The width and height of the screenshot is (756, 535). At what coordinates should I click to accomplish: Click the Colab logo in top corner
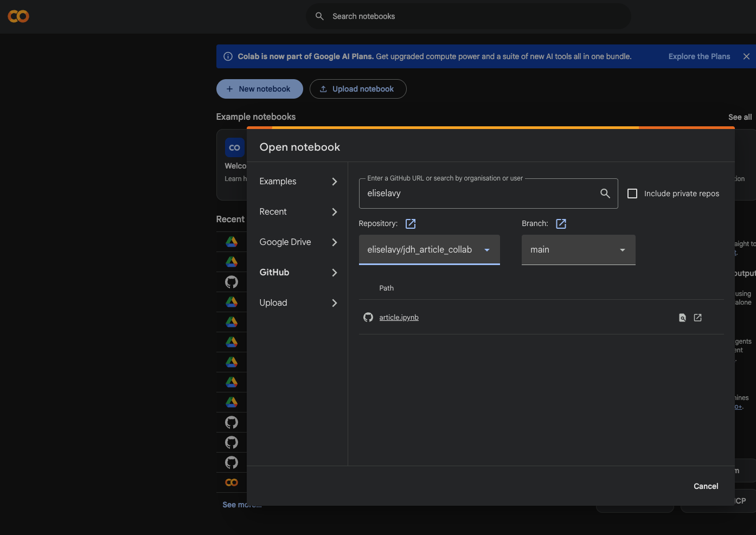[x=18, y=16]
